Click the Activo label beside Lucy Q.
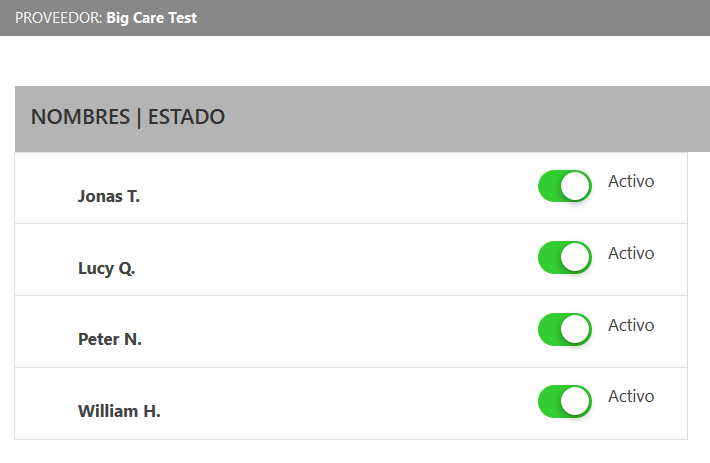This screenshot has width=710, height=463. (631, 254)
